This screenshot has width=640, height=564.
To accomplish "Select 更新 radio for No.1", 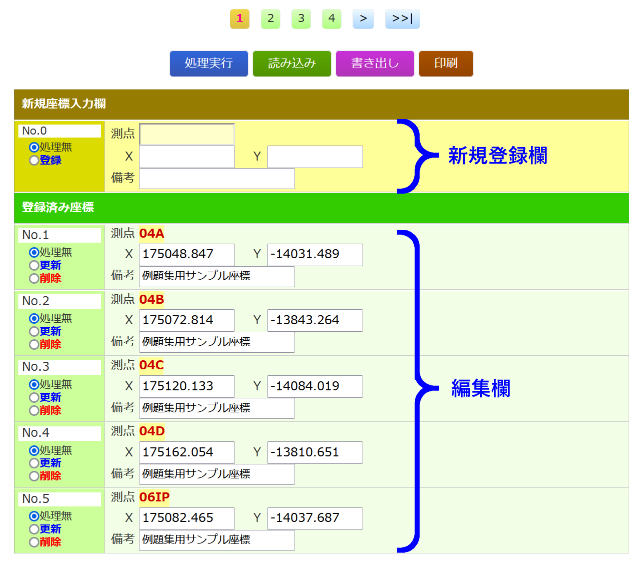I will tap(35, 265).
